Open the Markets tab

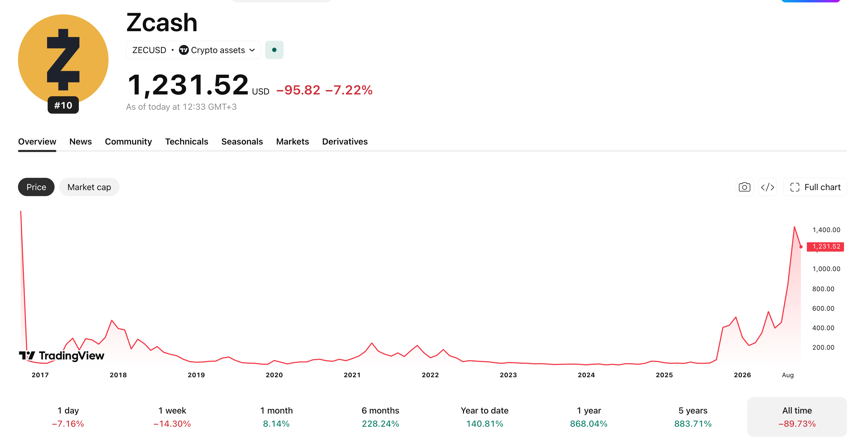point(293,142)
